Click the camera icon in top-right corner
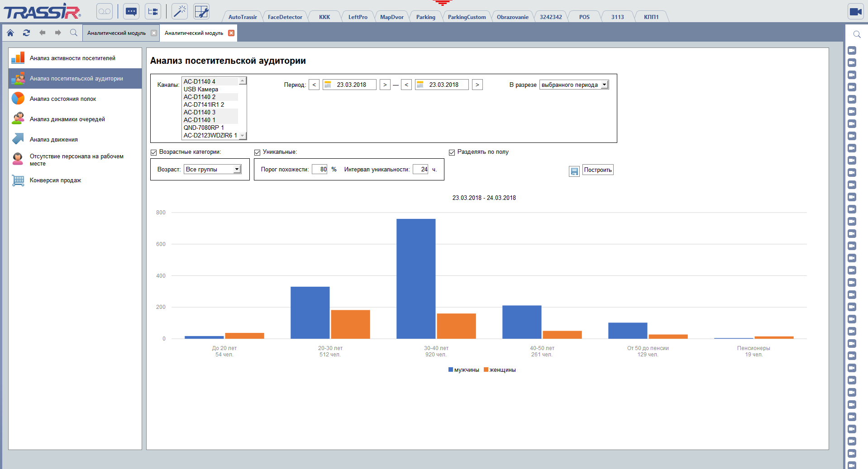This screenshot has height=469, width=868. pyautogui.click(x=855, y=11)
